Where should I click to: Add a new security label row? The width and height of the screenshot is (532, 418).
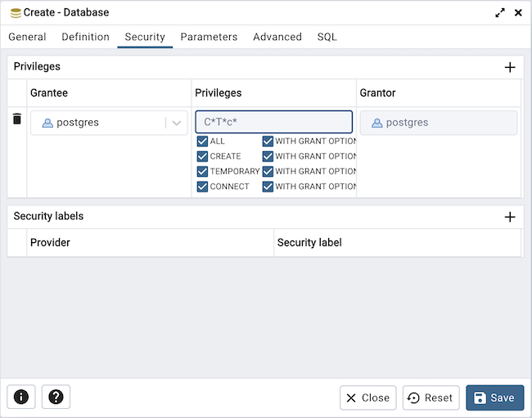pos(509,217)
